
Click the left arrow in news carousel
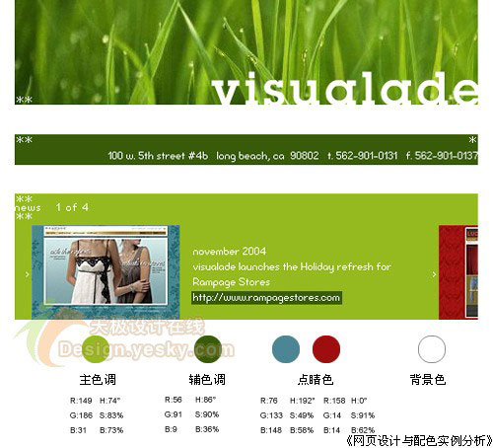28,274
